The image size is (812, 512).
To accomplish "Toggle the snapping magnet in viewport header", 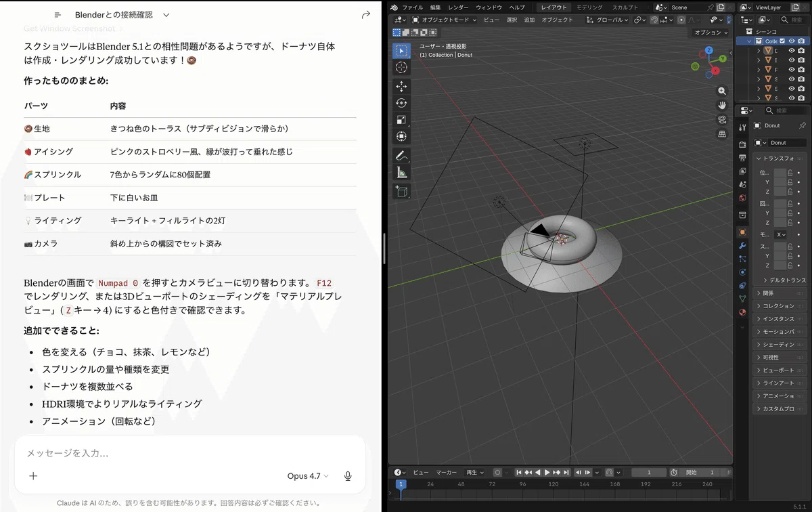I will [x=654, y=20].
